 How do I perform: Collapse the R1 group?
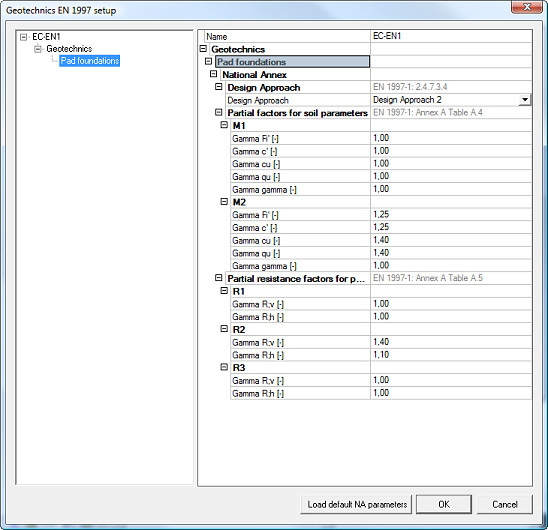tap(224, 291)
